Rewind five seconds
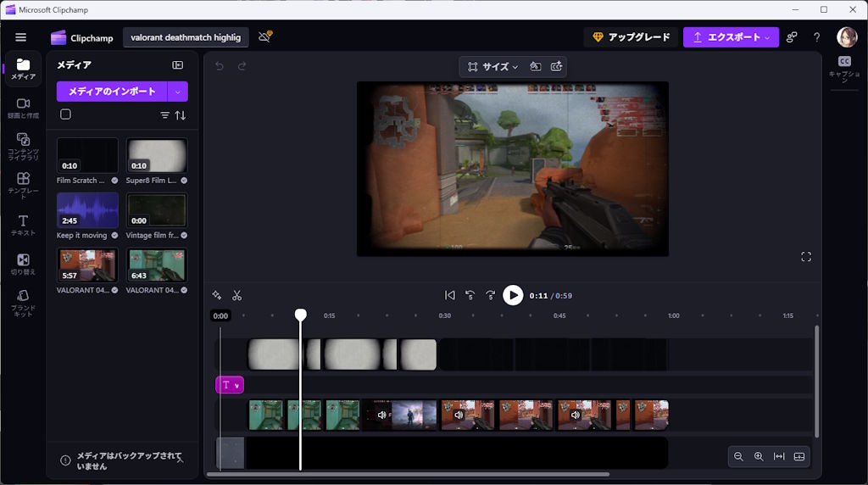The image size is (868, 485). [x=470, y=295]
